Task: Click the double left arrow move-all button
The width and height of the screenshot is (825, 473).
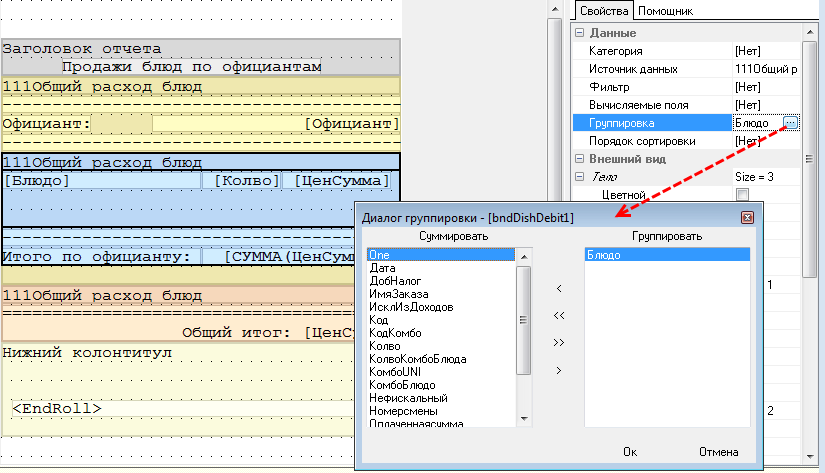Action: tap(558, 316)
